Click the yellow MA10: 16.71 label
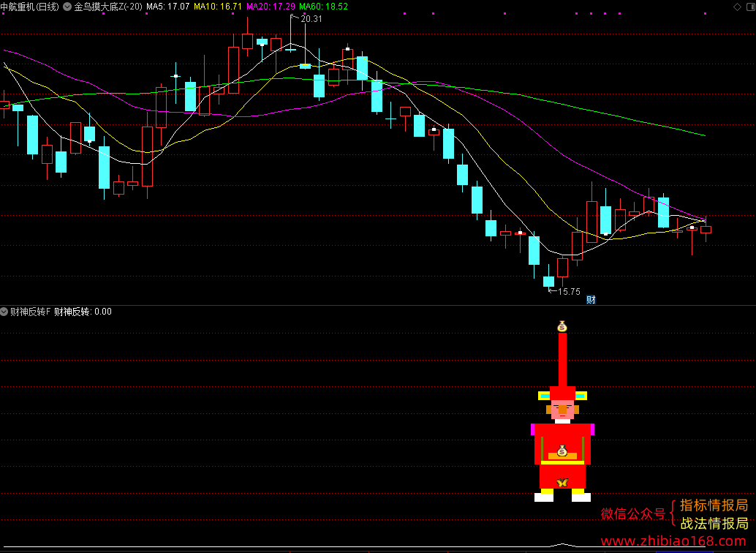This screenshot has width=756, height=553. [x=218, y=7]
